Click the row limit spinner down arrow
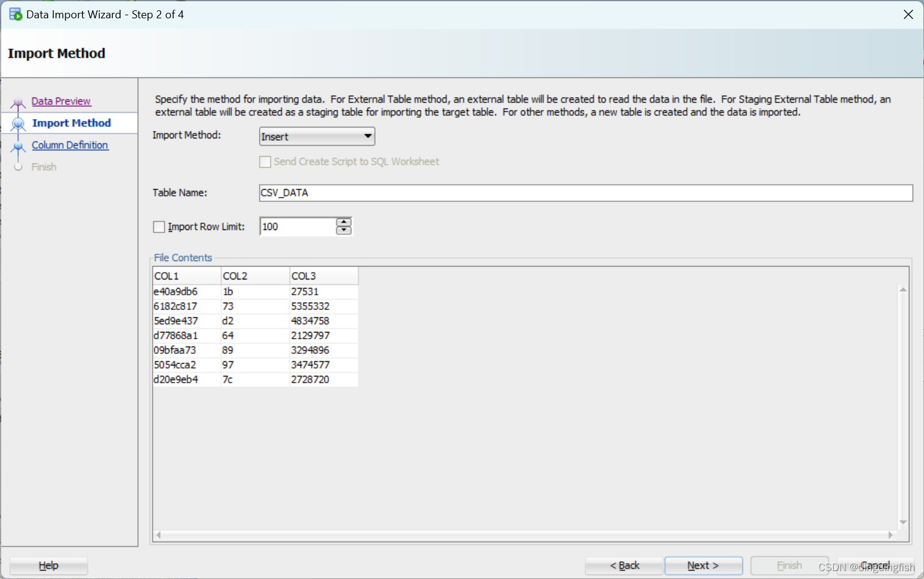 click(343, 231)
